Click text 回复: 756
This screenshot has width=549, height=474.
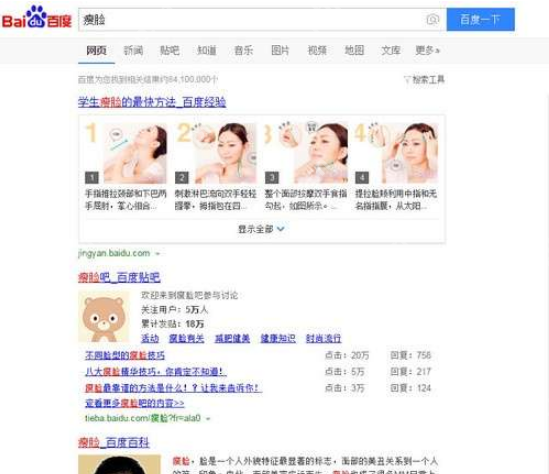[x=410, y=356]
